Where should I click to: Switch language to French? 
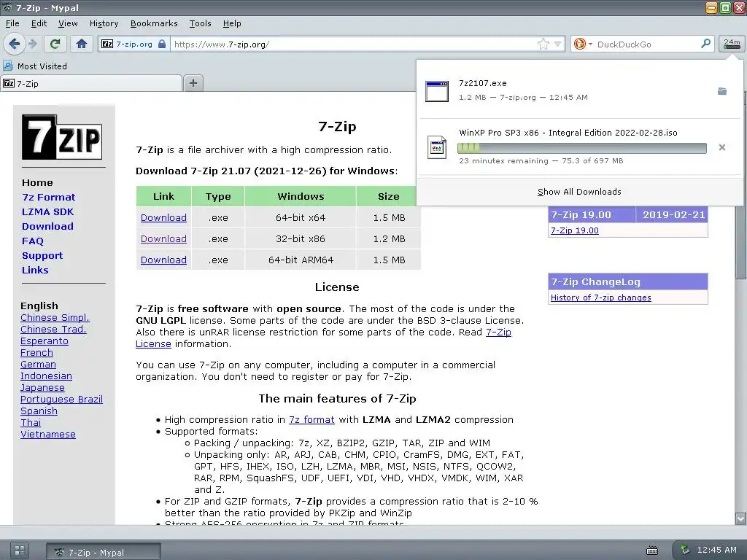pyautogui.click(x=36, y=352)
